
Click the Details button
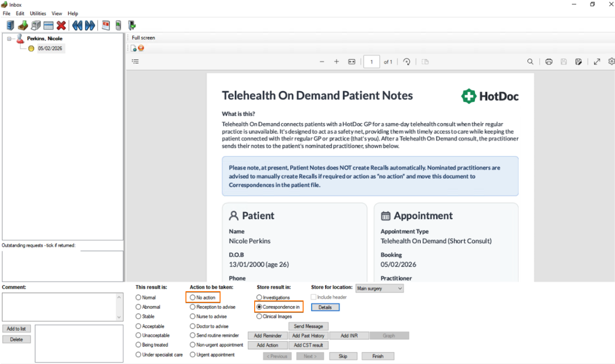pyautogui.click(x=325, y=307)
